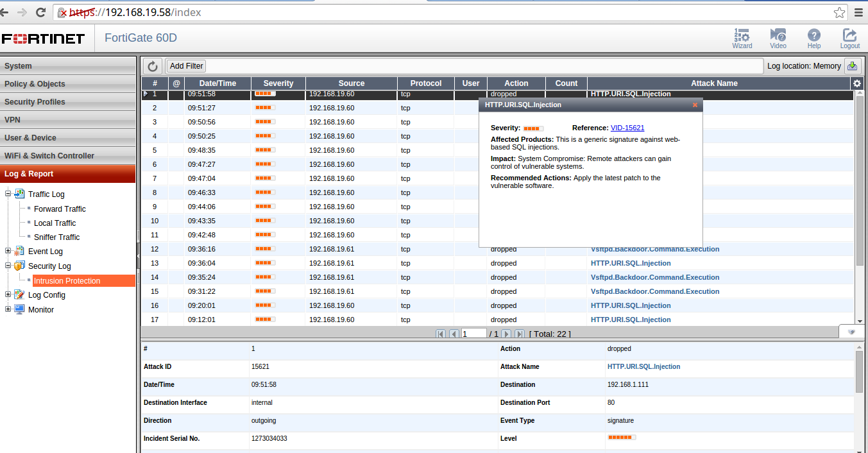Refresh the log list
Screen dimensions: 868x453
click(x=152, y=66)
